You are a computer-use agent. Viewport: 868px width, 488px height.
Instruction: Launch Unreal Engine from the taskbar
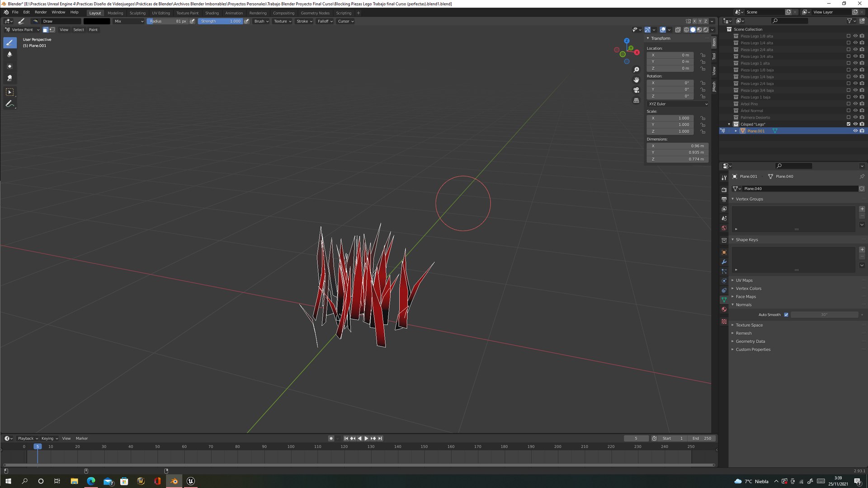(190, 481)
